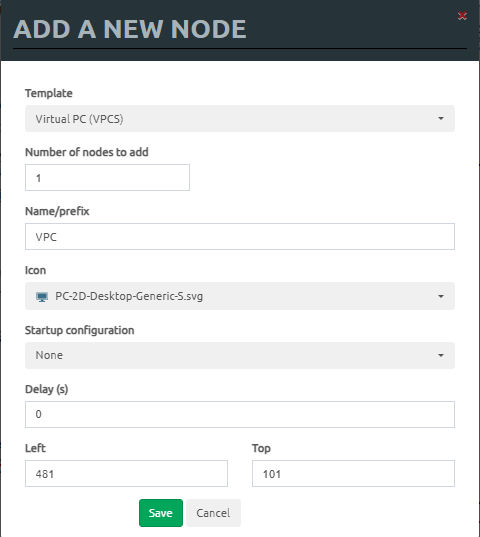The image size is (480, 537).
Task: Click the Add a New Node title
Action: pos(129,29)
